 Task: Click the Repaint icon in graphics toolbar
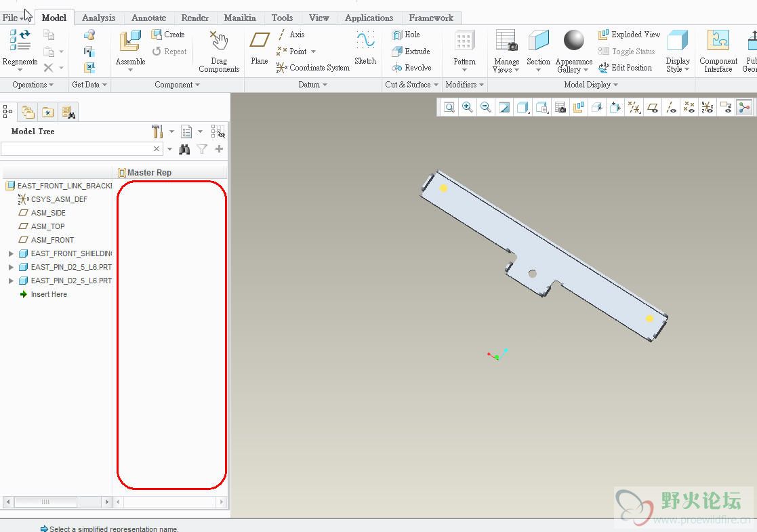pos(504,107)
